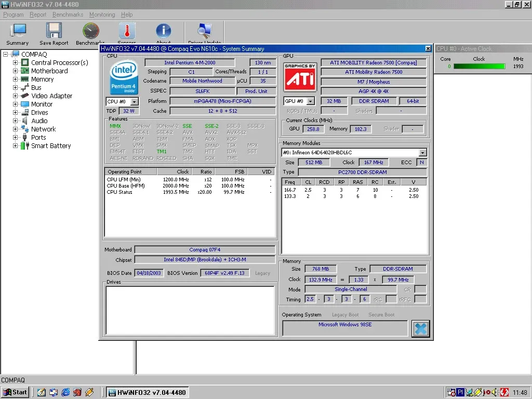Expand the Memory tree node
The height and width of the screenshot is (399, 532).
15,79
